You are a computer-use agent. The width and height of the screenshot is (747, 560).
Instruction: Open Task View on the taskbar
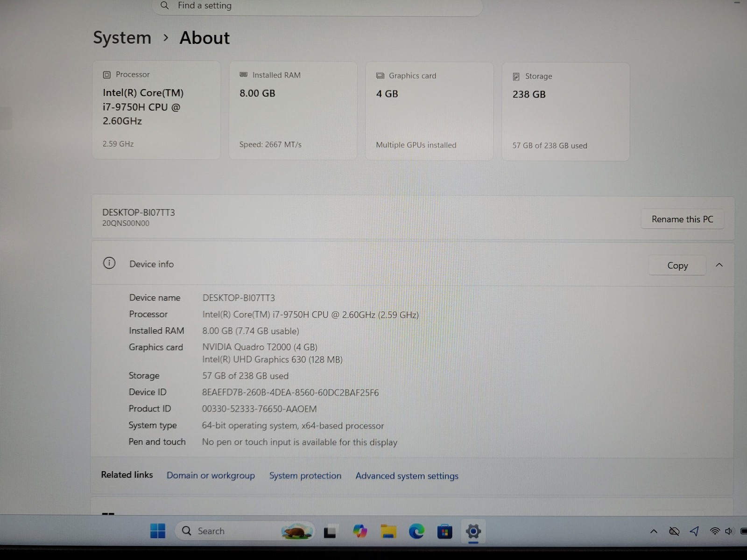(x=330, y=532)
